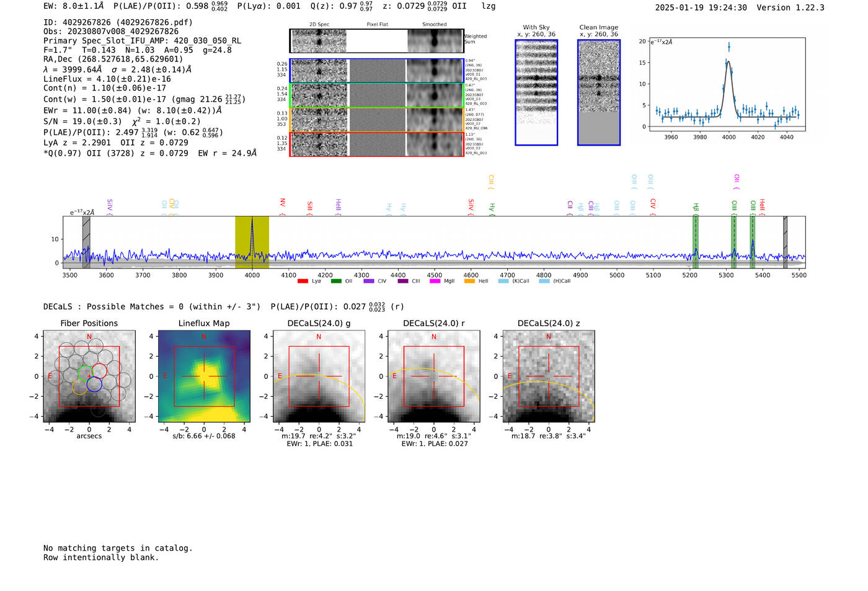
Task: Open the DECaLS(24.0) g cutout
Action: point(319,376)
